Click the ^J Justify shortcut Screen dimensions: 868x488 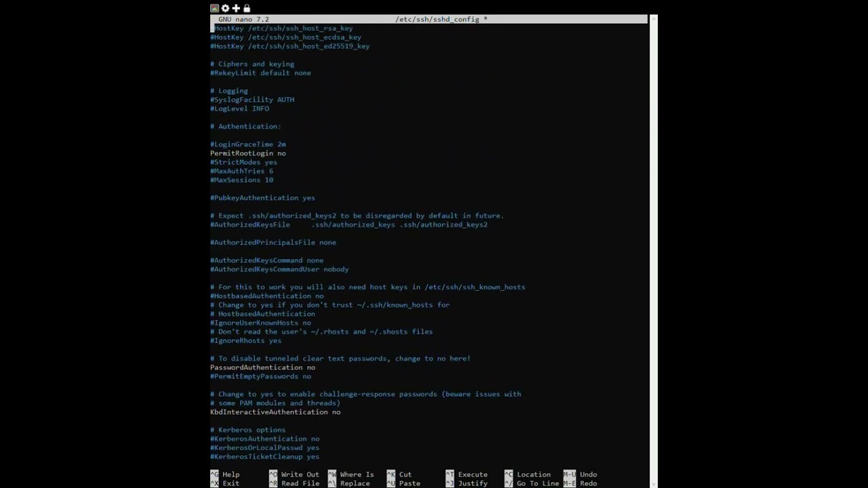coord(467,483)
